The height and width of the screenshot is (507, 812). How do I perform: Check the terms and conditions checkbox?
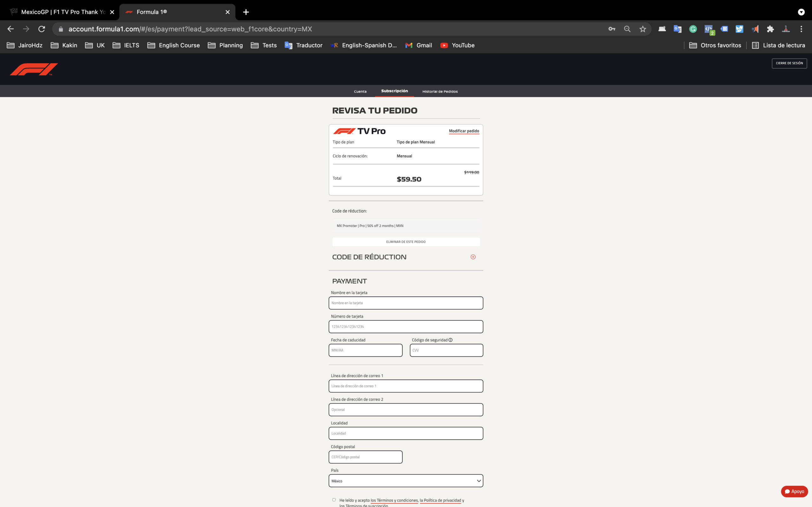pos(334,500)
